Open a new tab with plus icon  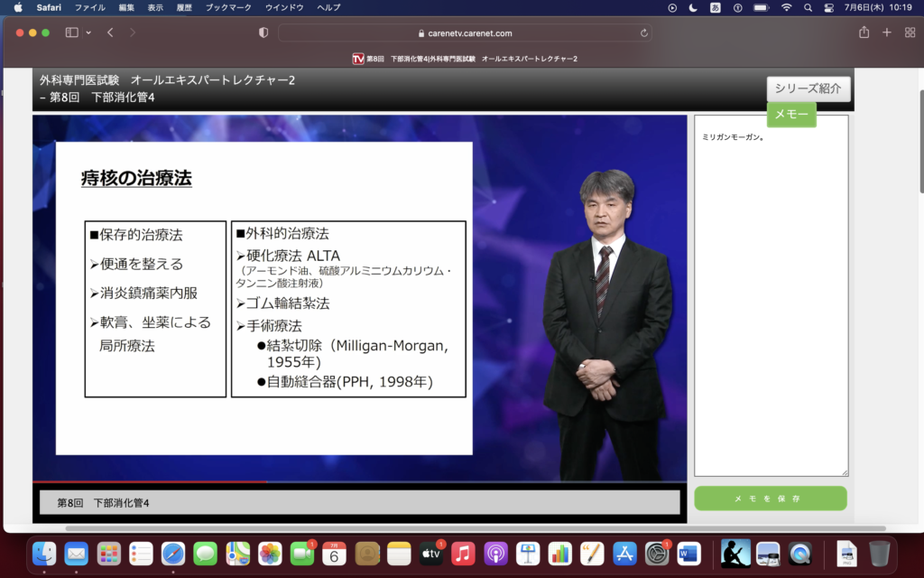pos(887,33)
